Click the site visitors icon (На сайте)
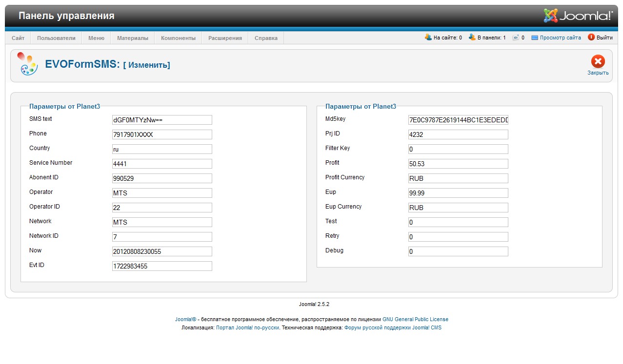The width and height of the screenshot is (623, 364). point(428,37)
